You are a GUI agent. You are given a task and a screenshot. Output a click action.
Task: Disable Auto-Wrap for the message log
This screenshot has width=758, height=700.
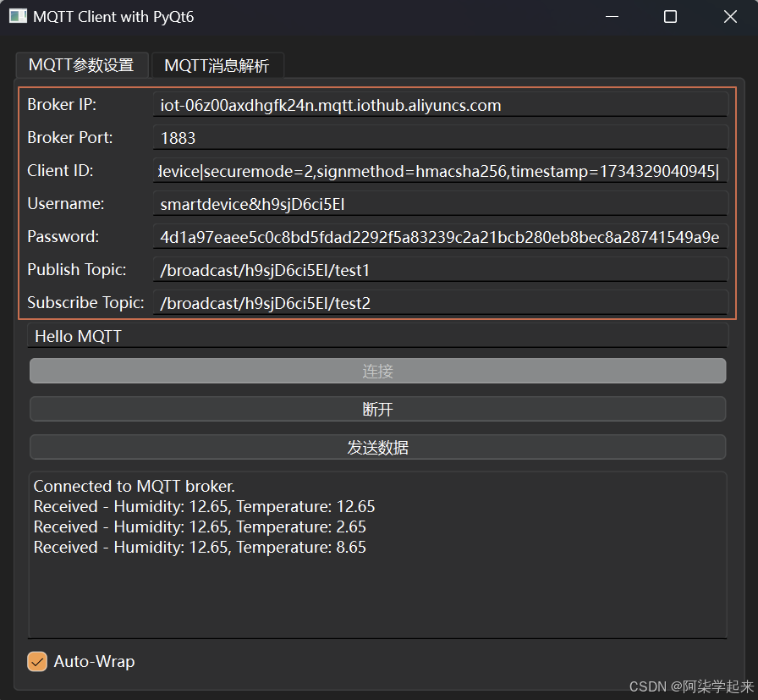[37, 661]
